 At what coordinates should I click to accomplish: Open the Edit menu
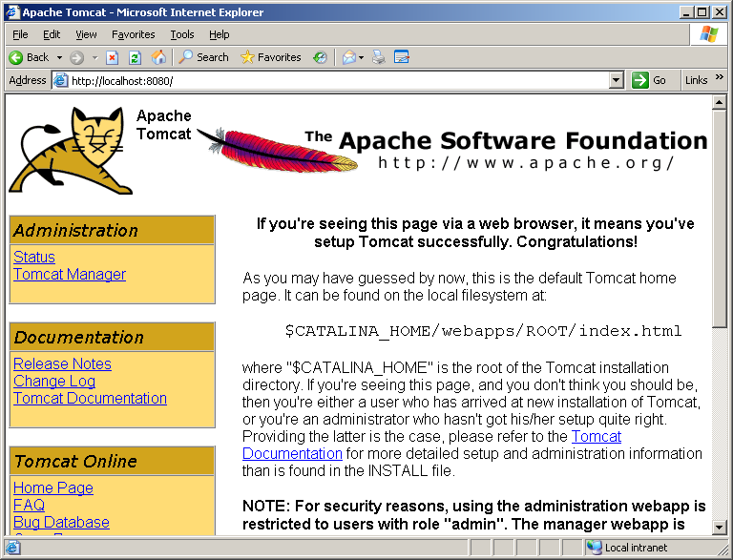point(52,34)
